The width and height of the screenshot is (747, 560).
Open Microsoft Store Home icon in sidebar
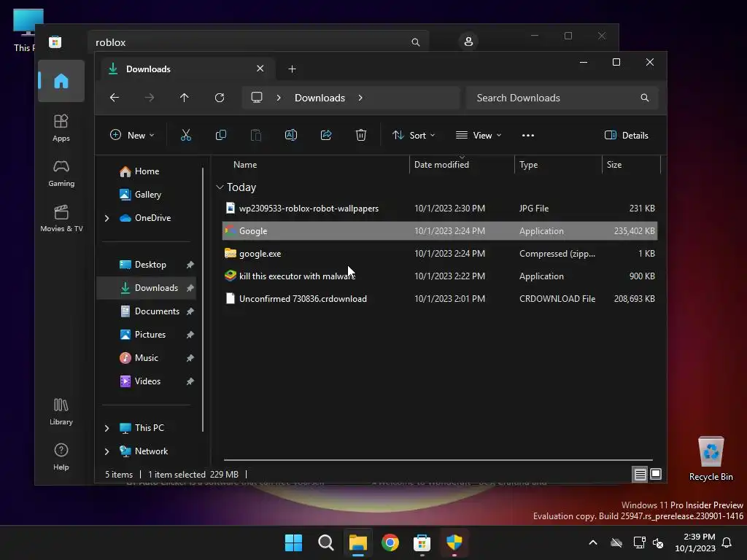click(61, 81)
